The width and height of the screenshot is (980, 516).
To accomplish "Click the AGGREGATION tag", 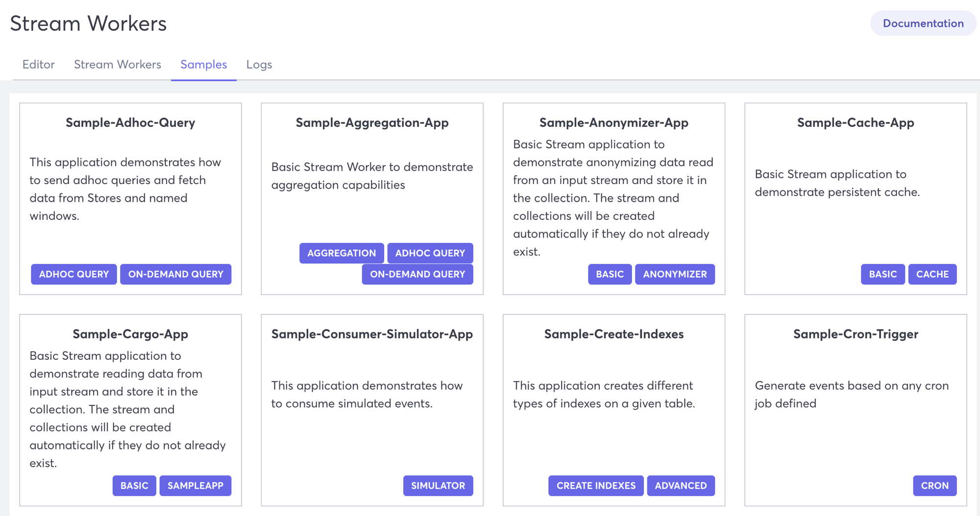I will tap(341, 253).
